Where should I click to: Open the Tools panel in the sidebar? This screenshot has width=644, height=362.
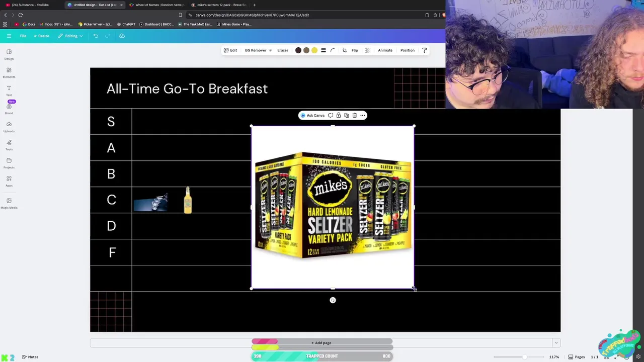pos(9,145)
